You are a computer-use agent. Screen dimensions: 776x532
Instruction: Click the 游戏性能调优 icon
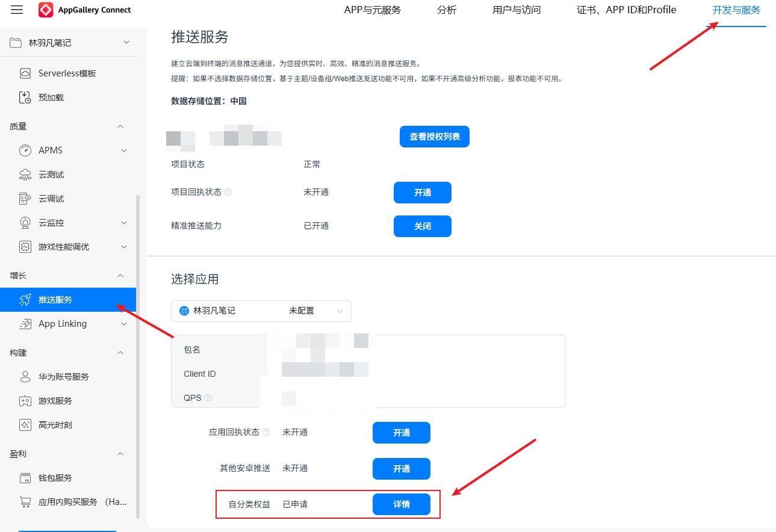25,247
